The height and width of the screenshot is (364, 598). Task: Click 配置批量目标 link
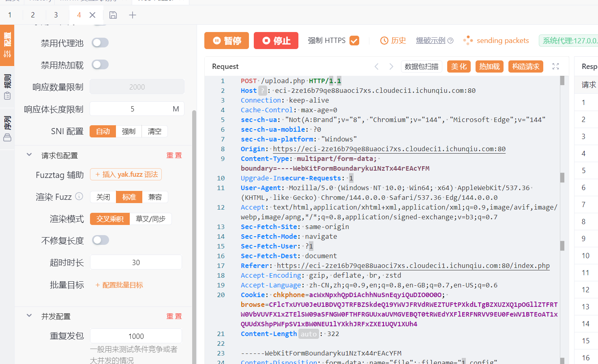pos(119,285)
